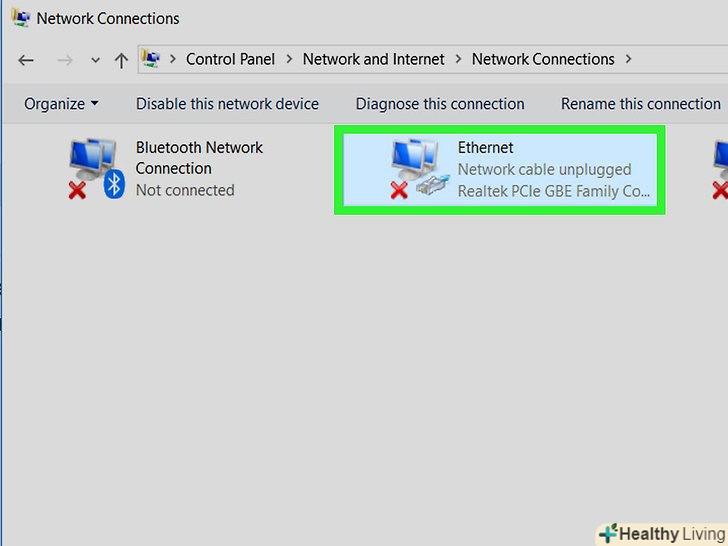Select the partially visible adapter at right edge
This screenshot has height=546, width=728.
(720, 167)
